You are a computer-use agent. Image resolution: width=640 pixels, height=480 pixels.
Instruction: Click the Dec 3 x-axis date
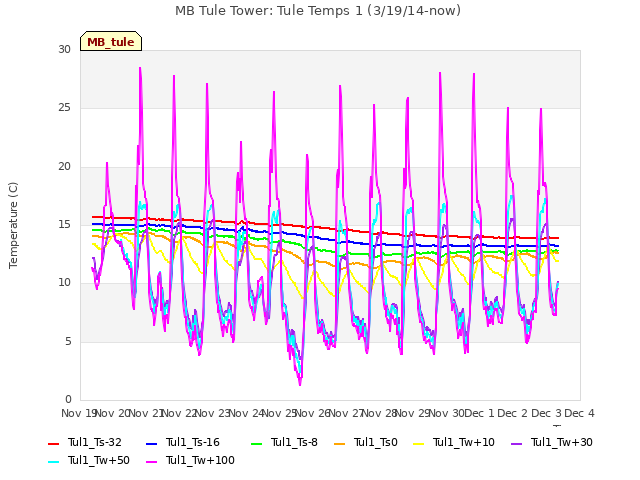point(547,413)
